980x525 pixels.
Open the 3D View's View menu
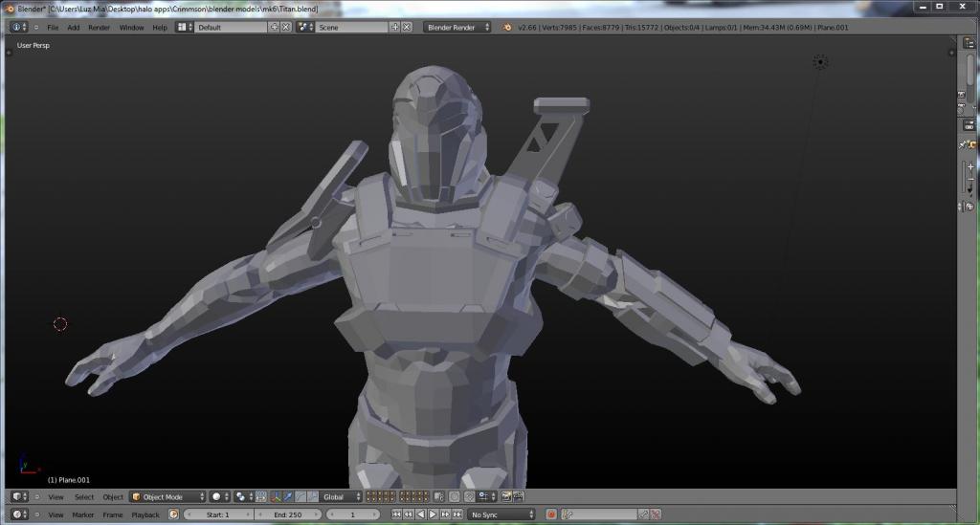pyautogui.click(x=56, y=497)
